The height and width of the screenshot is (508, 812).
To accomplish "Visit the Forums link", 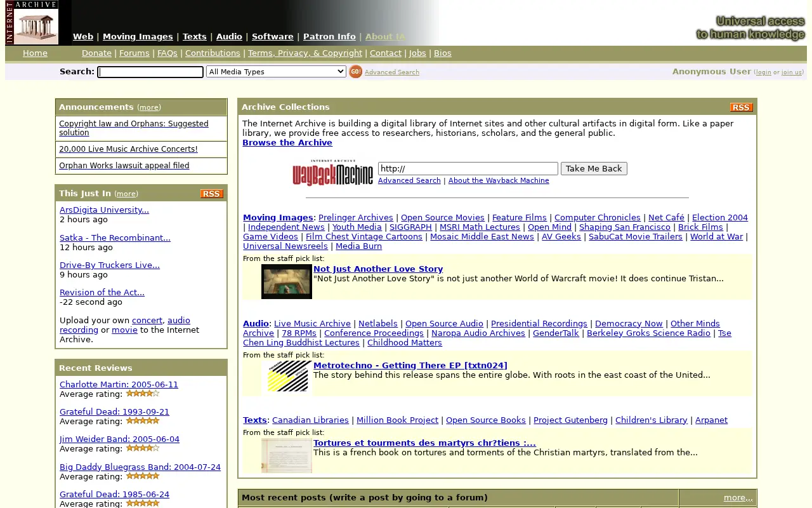I will point(134,53).
